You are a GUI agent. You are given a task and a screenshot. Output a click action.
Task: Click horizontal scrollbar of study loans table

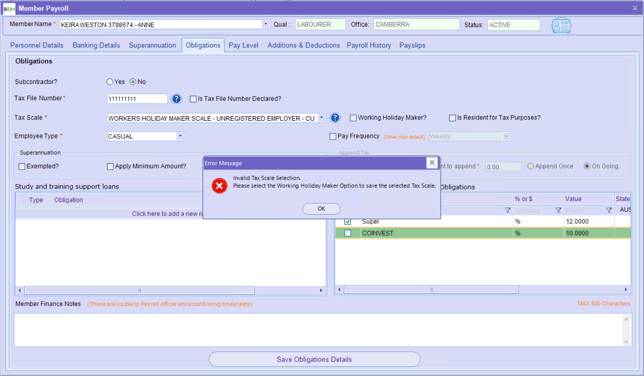pos(140,291)
